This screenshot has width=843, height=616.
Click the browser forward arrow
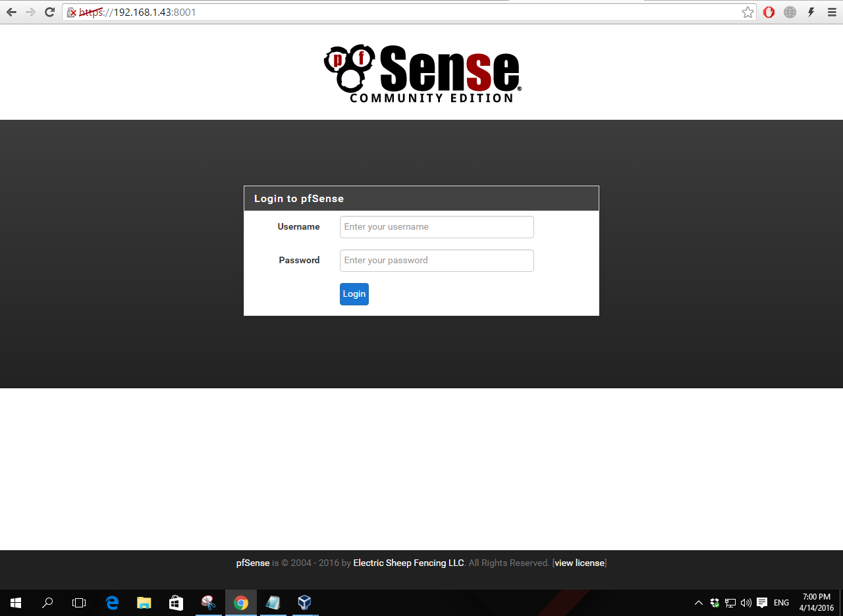30,13
